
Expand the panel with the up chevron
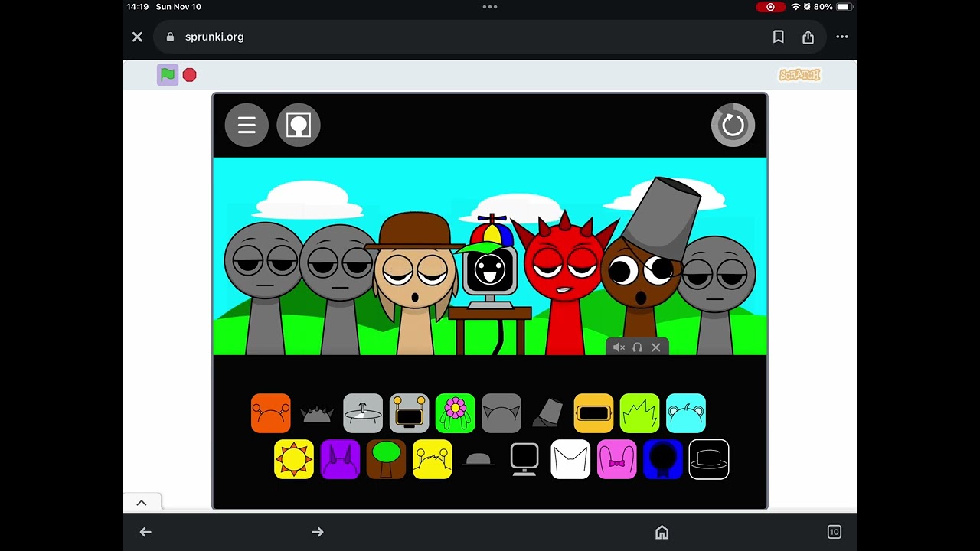click(x=142, y=503)
